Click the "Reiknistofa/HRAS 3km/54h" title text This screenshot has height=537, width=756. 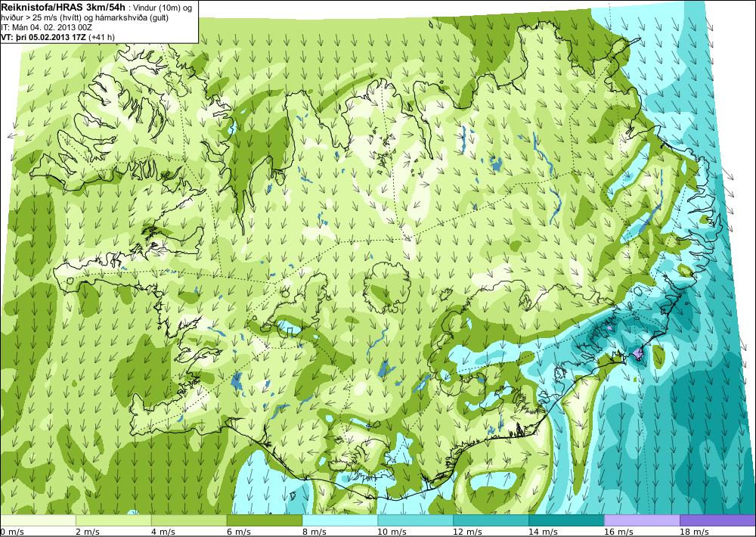pyautogui.click(x=64, y=6)
